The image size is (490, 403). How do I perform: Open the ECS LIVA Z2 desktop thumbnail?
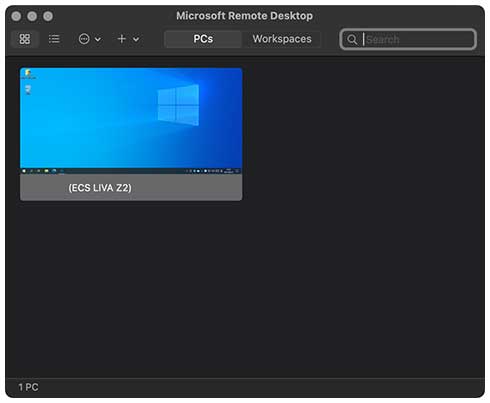[131, 121]
